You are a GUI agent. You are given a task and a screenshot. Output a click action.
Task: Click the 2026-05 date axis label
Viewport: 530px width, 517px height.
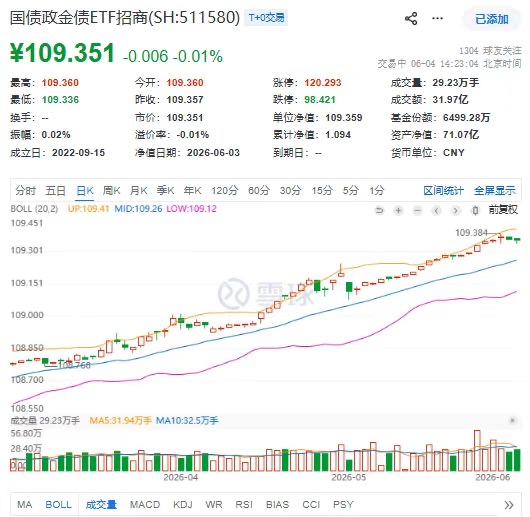pos(348,477)
